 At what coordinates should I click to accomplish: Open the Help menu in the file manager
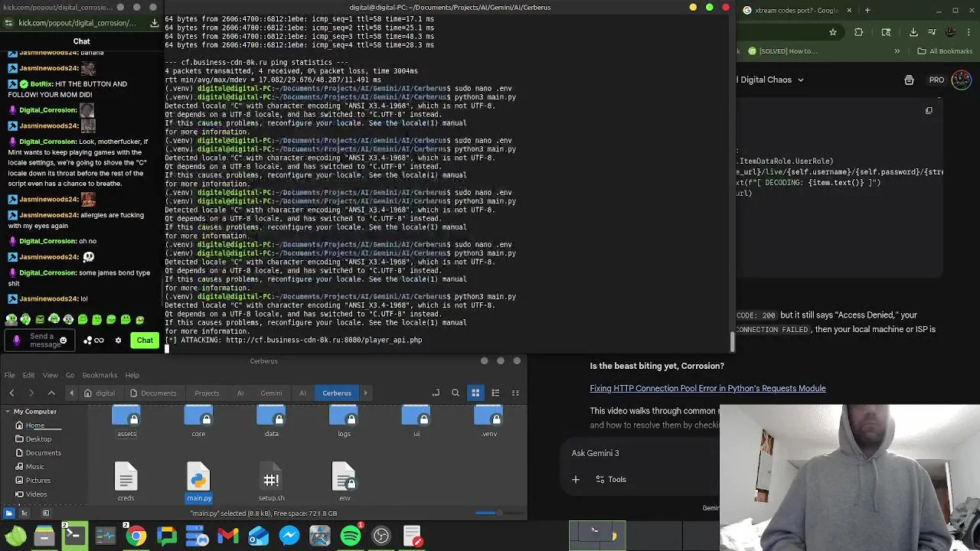[132, 375]
